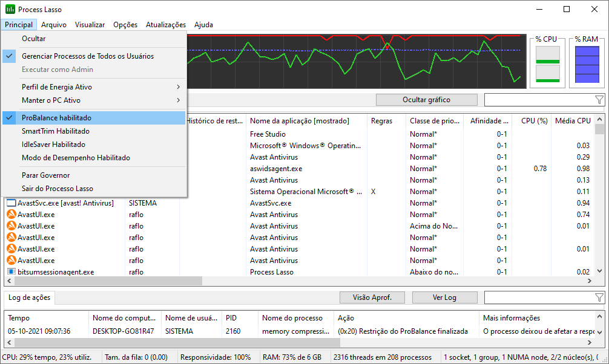The height and width of the screenshot is (364, 609).
Task: Select log entry time 05-10-2021 09:07:36
Action: (39, 331)
